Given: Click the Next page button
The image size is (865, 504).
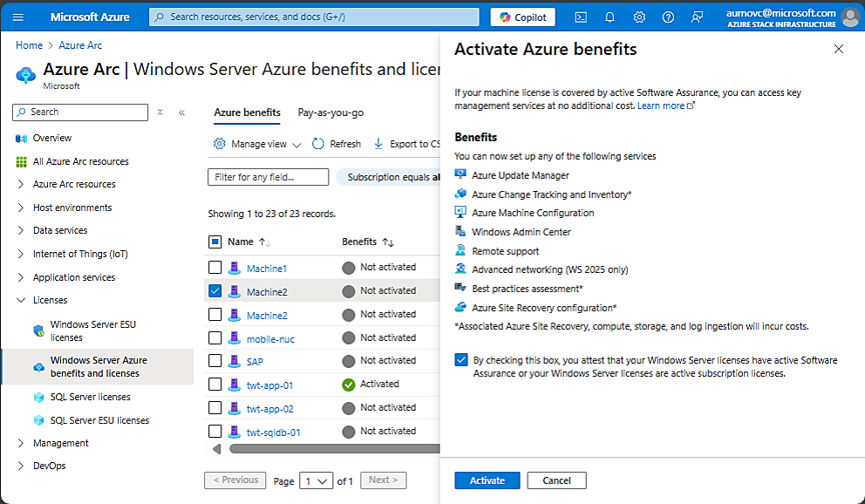Looking at the screenshot, I should (384, 480).
